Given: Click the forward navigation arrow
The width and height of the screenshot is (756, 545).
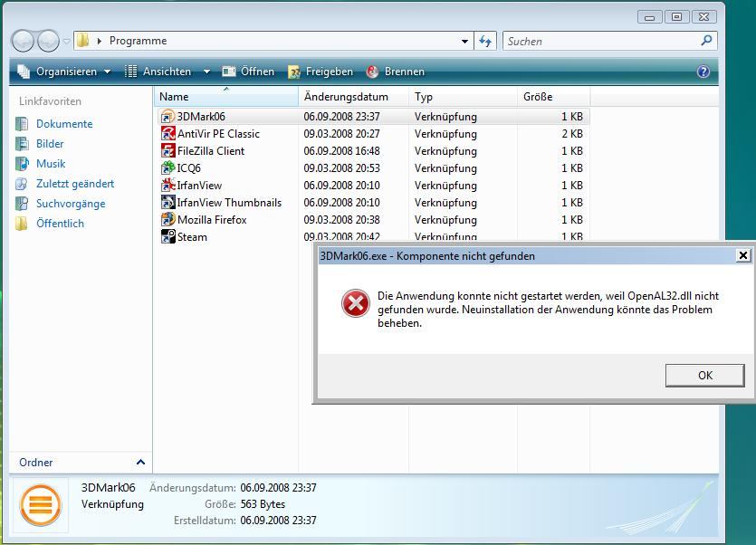Looking at the screenshot, I should click(48, 41).
